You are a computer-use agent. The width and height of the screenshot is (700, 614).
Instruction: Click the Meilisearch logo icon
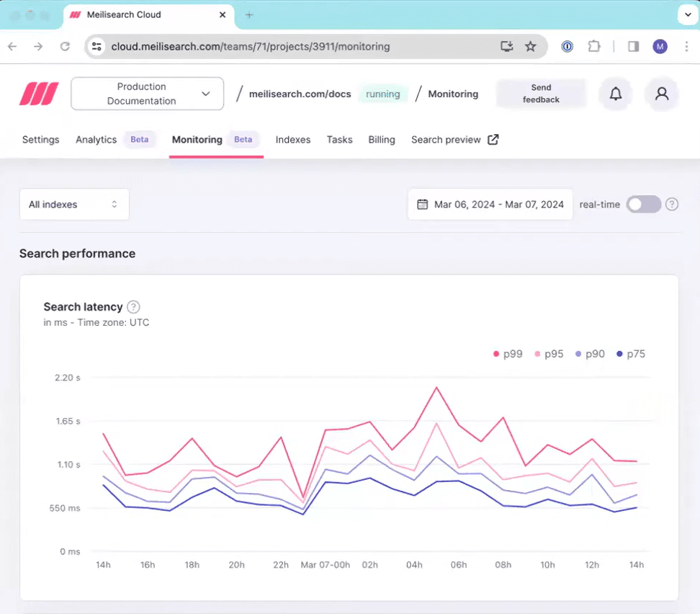coord(39,94)
